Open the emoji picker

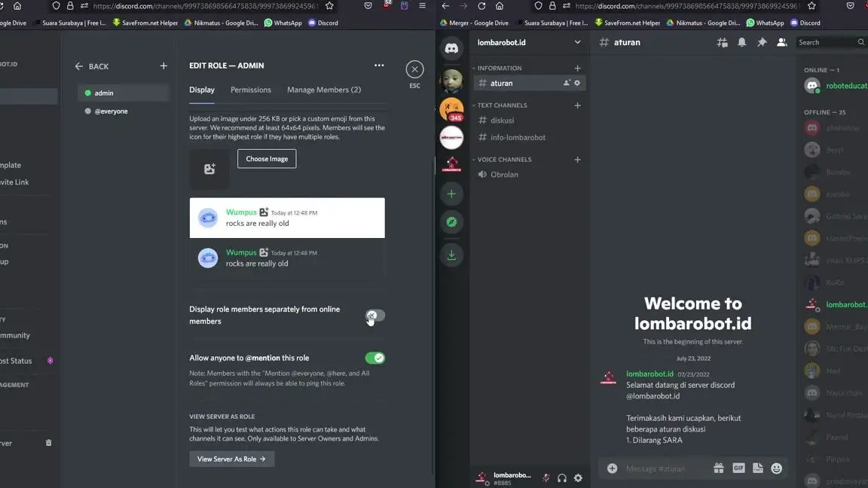point(777,468)
